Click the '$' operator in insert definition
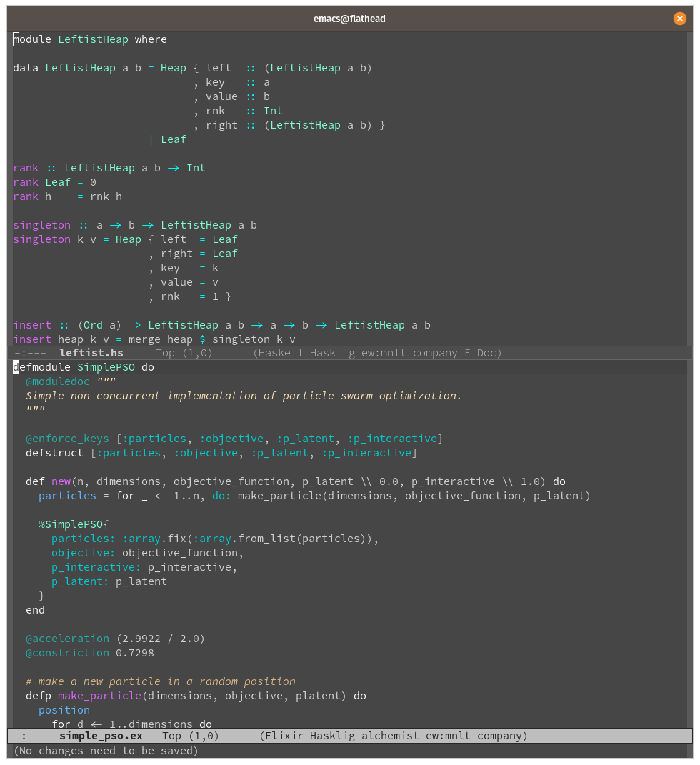This screenshot has width=700, height=765. click(202, 339)
